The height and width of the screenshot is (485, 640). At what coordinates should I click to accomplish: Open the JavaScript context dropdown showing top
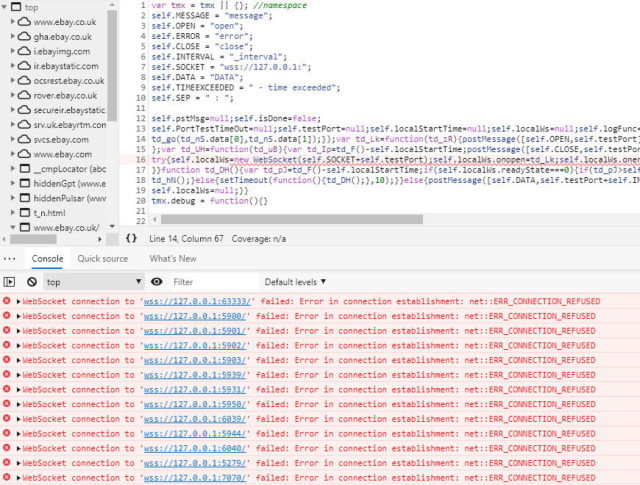(93, 282)
